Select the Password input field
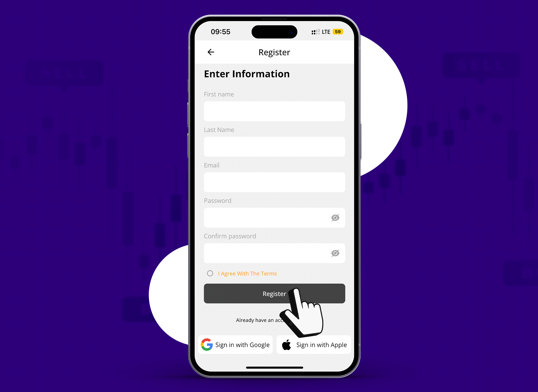 click(x=274, y=218)
